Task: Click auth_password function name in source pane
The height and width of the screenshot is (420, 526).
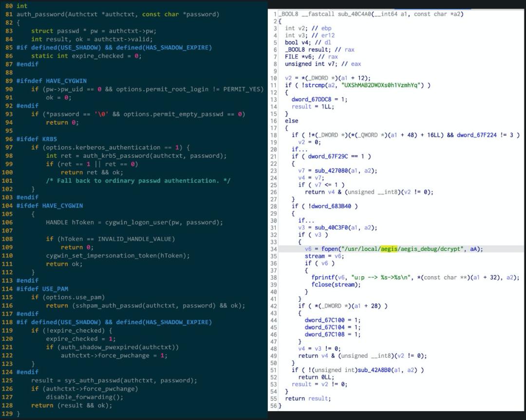Action: (x=40, y=15)
